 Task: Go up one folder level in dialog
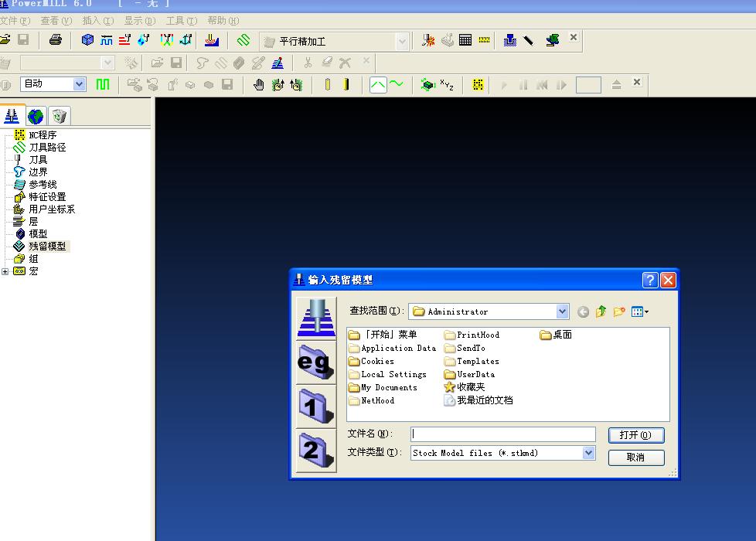point(601,311)
